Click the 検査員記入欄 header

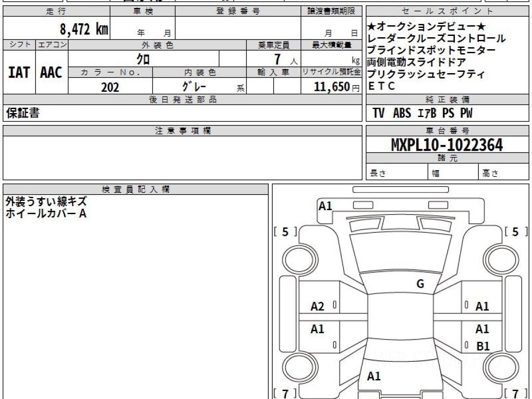click(136, 189)
